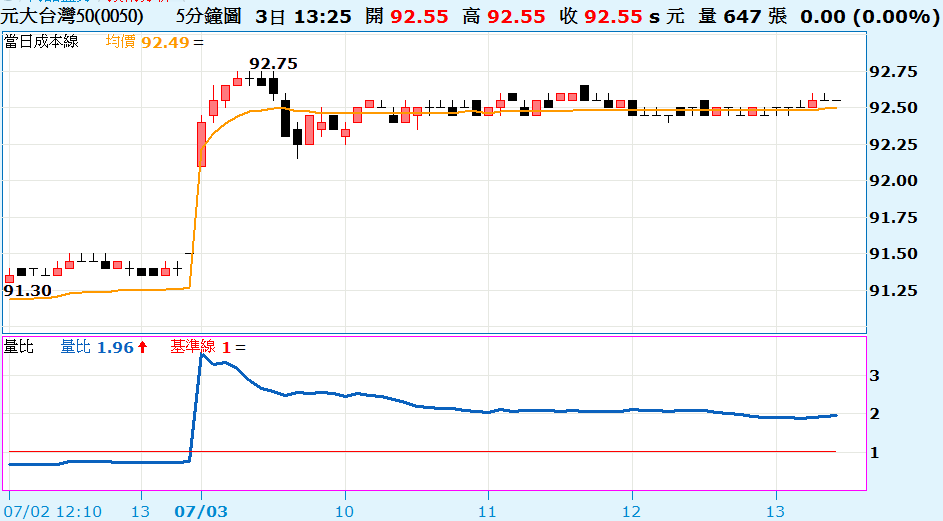Click the tall red candlestick at 07/03 open
The width and height of the screenshot is (943, 521).
(x=201, y=144)
